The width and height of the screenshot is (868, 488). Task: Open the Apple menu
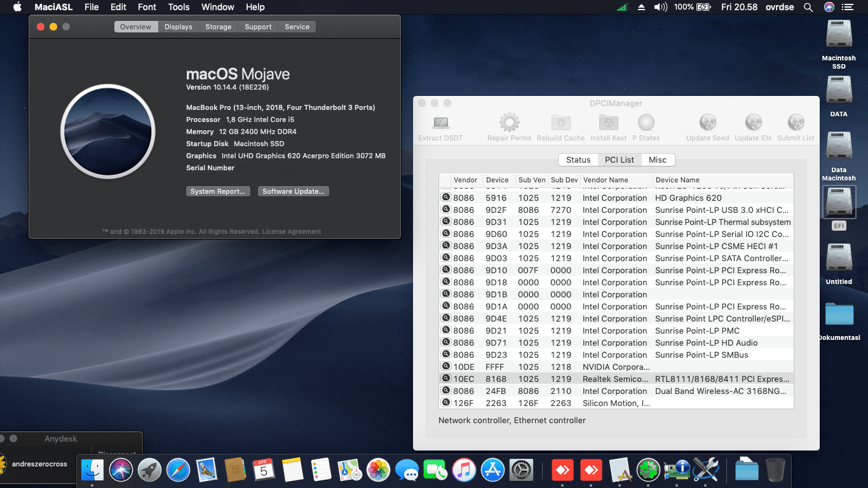pos(17,7)
